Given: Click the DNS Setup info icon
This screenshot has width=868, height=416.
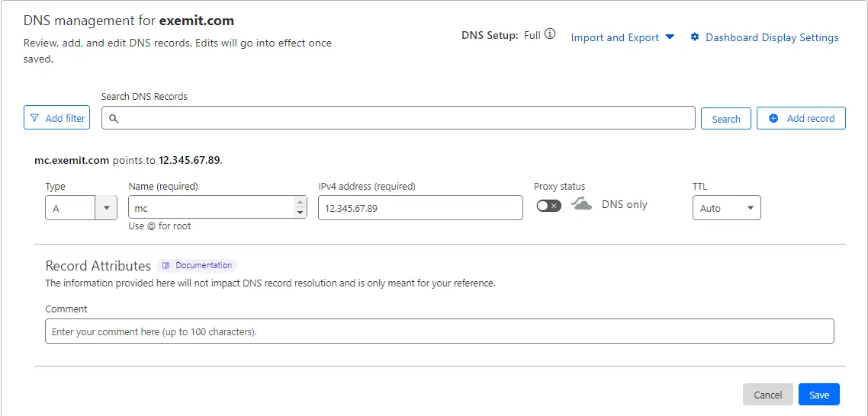Looking at the screenshot, I should coord(550,34).
